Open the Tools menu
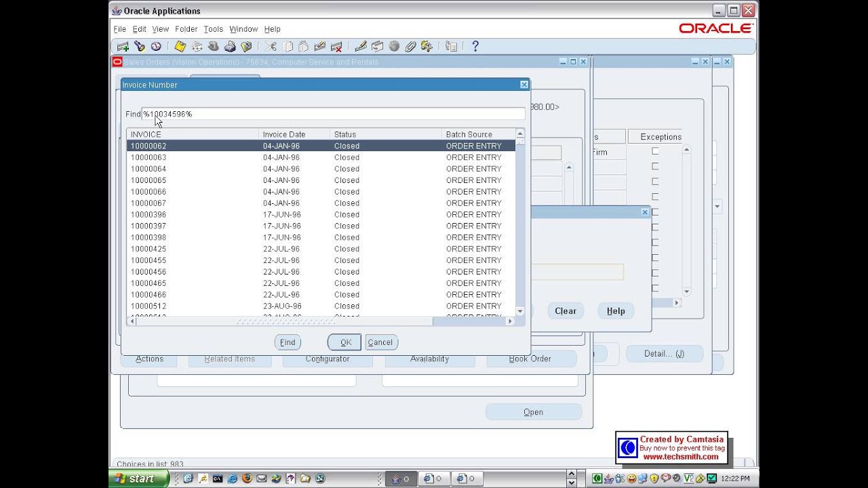The image size is (868, 488). tap(213, 29)
